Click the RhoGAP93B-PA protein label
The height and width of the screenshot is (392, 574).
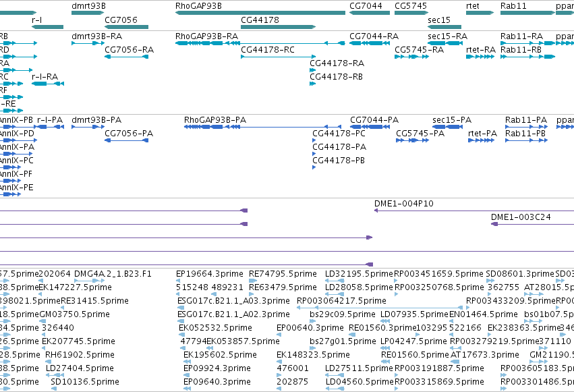215,120
